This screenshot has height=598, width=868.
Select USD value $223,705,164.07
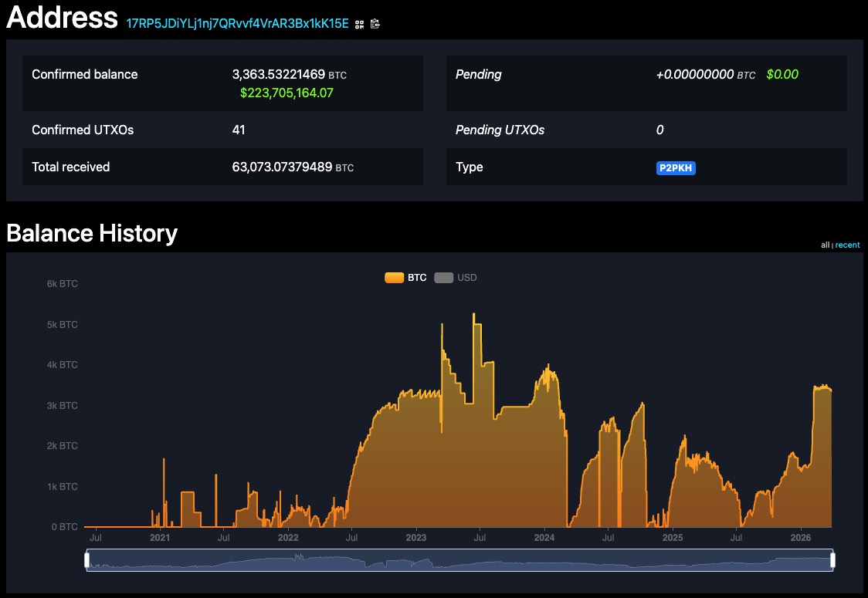coord(287,93)
